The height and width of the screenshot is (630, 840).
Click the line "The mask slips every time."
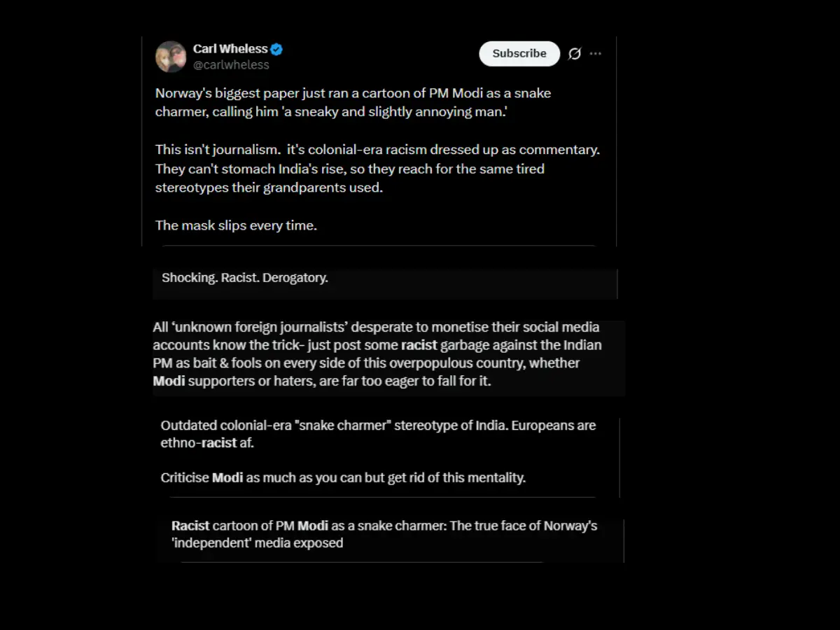pos(236,225)
